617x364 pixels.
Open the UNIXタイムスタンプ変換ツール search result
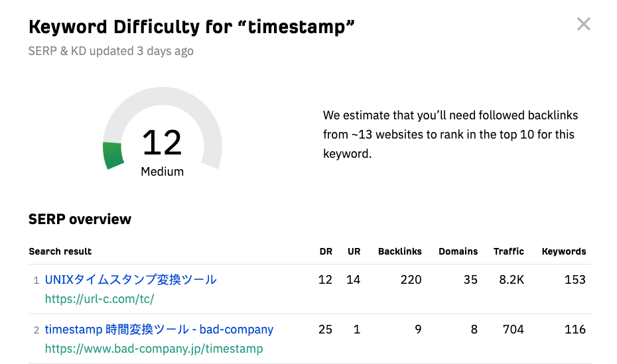click(x=131, y=280)
